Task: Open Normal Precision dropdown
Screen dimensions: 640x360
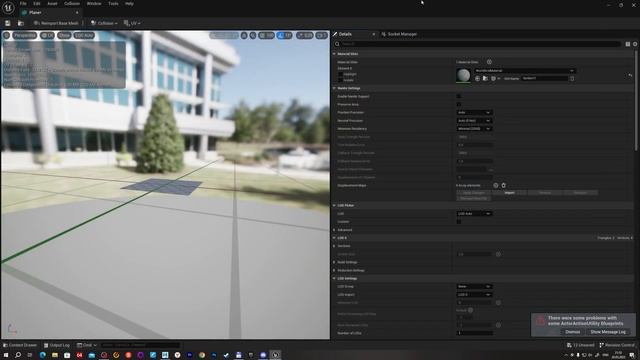Action: click(x=474, y=121)
